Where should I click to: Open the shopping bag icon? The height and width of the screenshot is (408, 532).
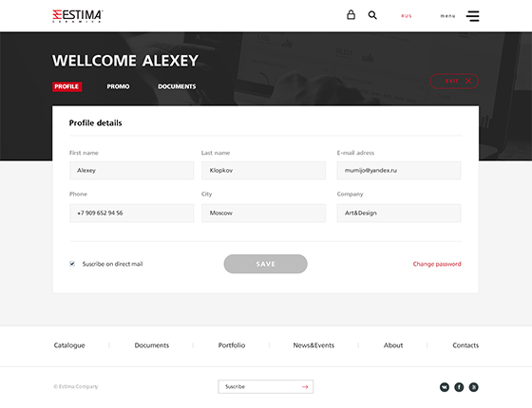click(x=351, y=15)
